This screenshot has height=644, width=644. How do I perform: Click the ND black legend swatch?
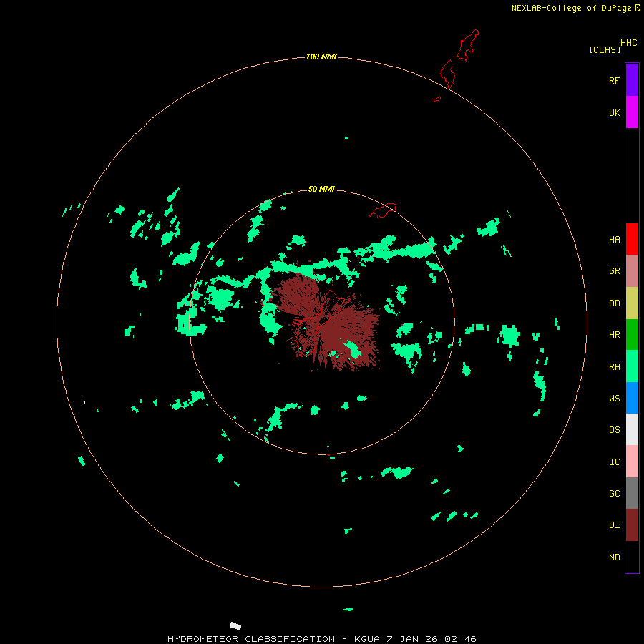(x=632, y=557)
